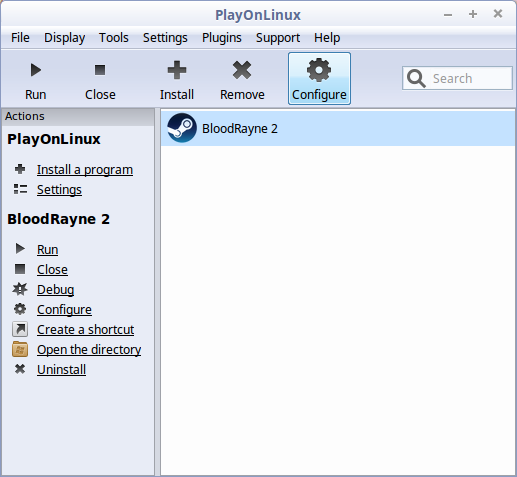Image resolution: width=517 pixels, height=477 pixels.
Task: Open the Support menu
Action: (278, 38)
